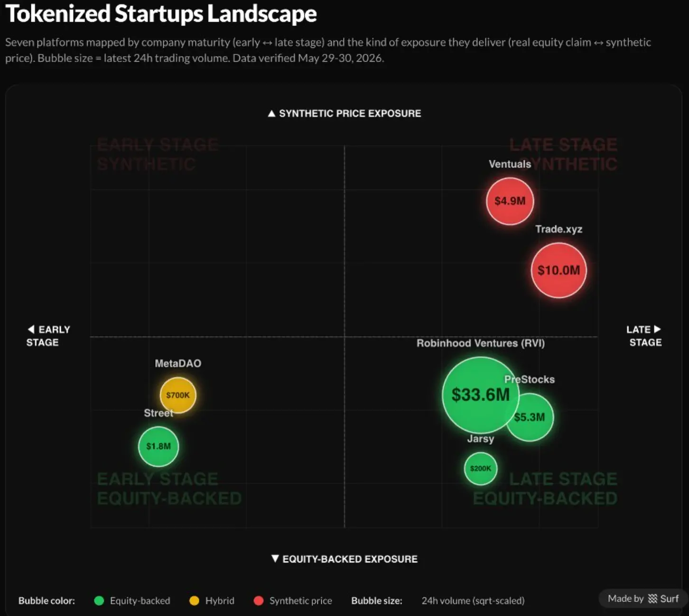Click the Robinhood Ventures (RVI) label

(x=481, y=343)
